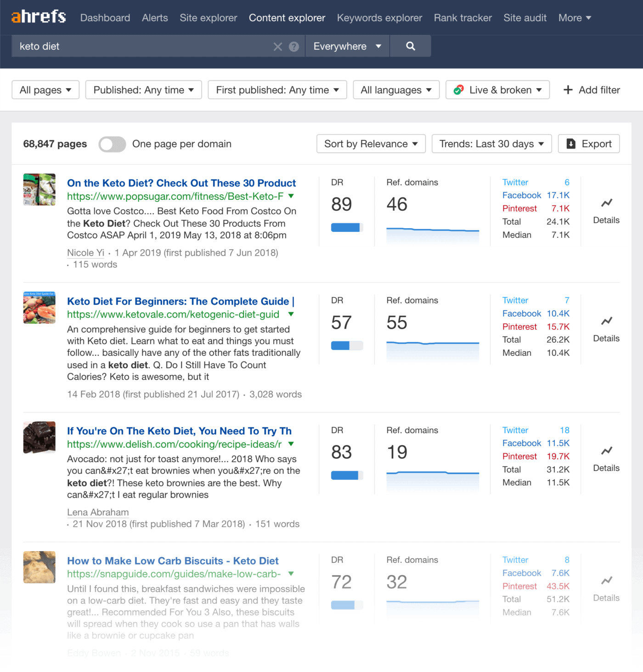Open the All languages dropdown
This screenshot has width=643, height=672.
(396, 90)
